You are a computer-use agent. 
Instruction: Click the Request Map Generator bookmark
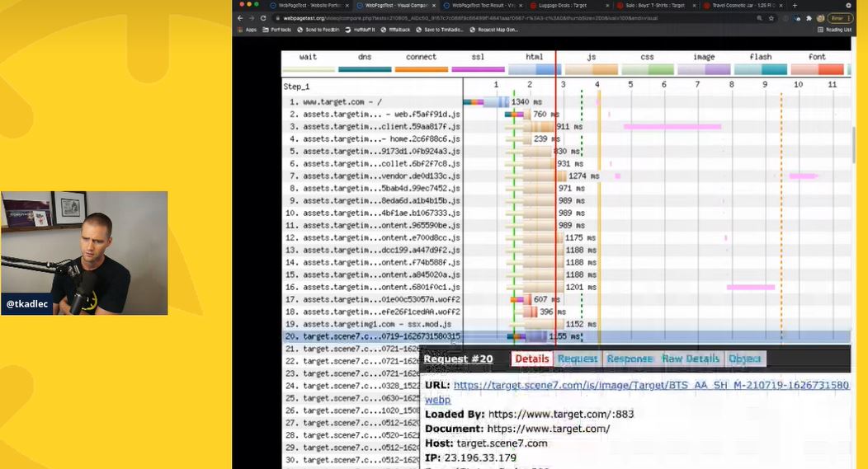[x=493, y=30]
